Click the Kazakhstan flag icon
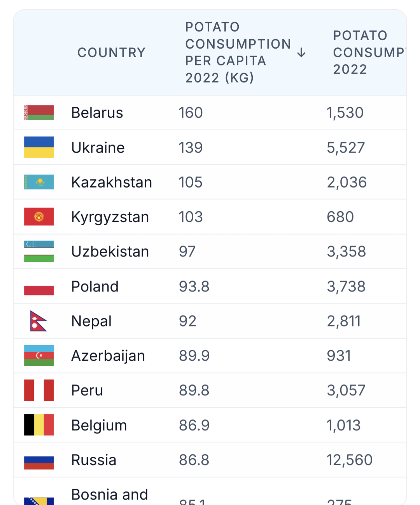This screenshot has width=420, height=505. (39, 182)
